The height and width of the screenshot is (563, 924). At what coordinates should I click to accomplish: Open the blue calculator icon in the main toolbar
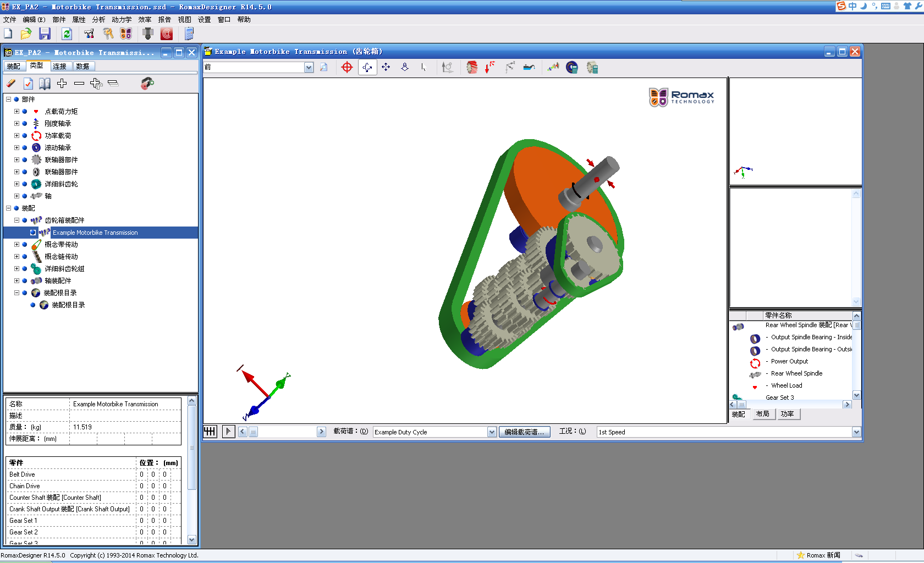189,34
